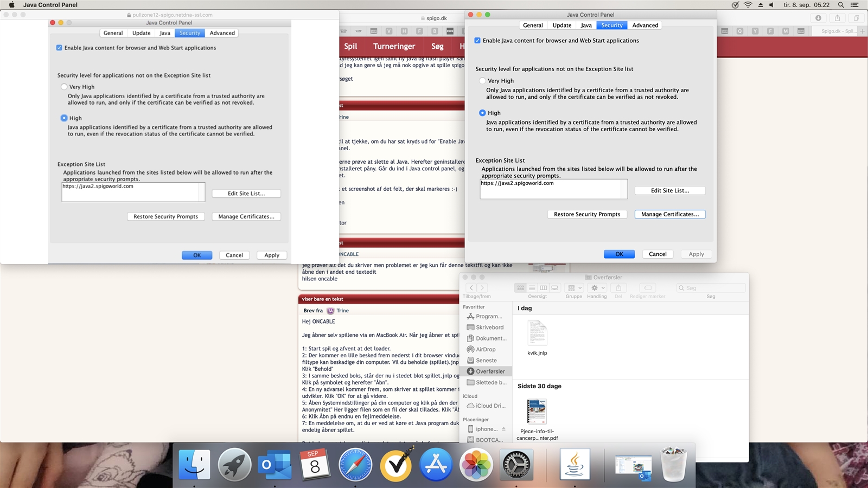Screen dimensions: 868x488
Task: Eject the iPhone in Finder sidebar
Action: tap(503, 429)
